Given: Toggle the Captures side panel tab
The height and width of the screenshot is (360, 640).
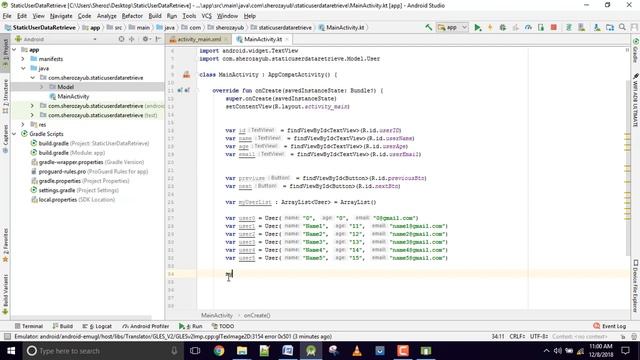Looking at the screenshot, I should (x=5, y=139).
